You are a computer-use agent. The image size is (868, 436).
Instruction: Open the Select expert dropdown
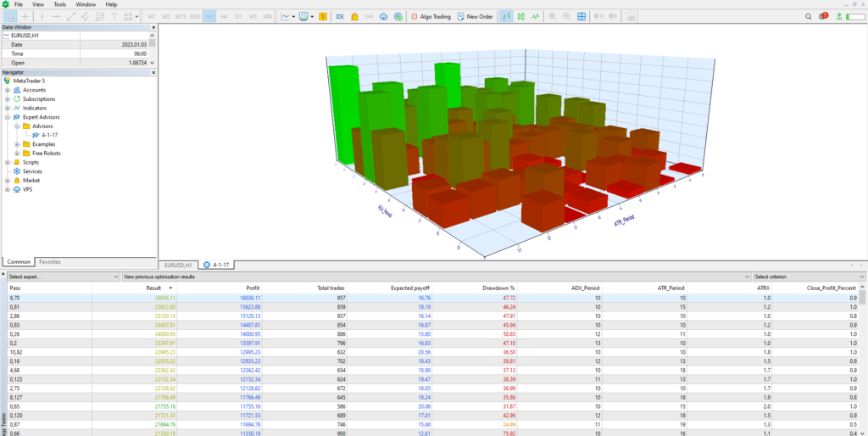click(64, 277)
